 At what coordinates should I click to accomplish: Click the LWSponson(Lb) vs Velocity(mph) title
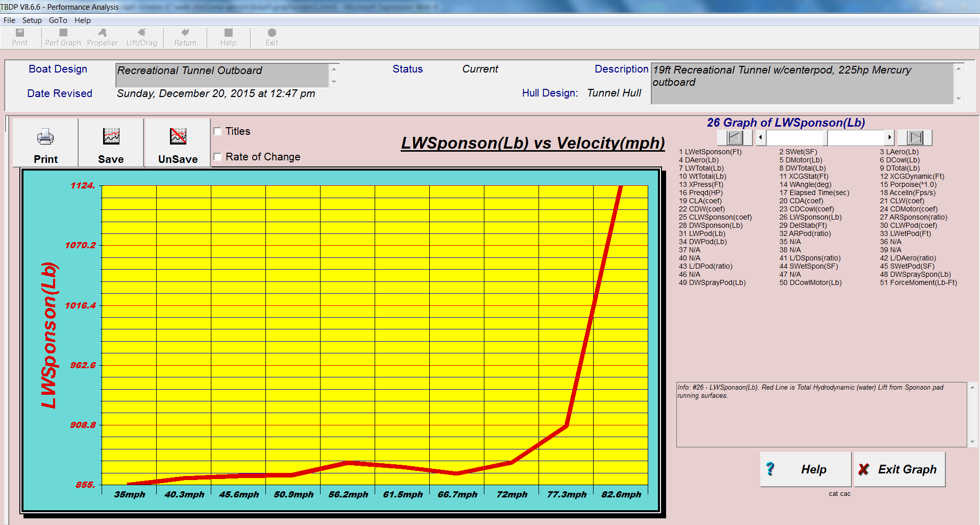533,144
